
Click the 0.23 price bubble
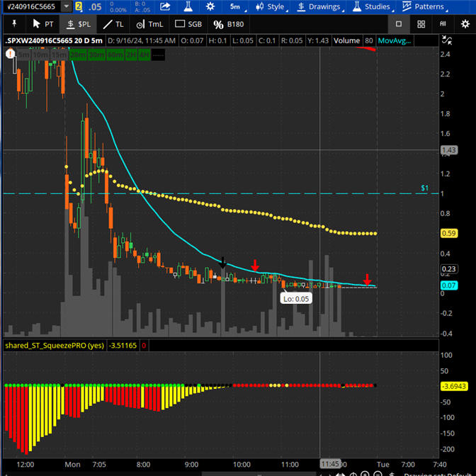click(448, 269)
